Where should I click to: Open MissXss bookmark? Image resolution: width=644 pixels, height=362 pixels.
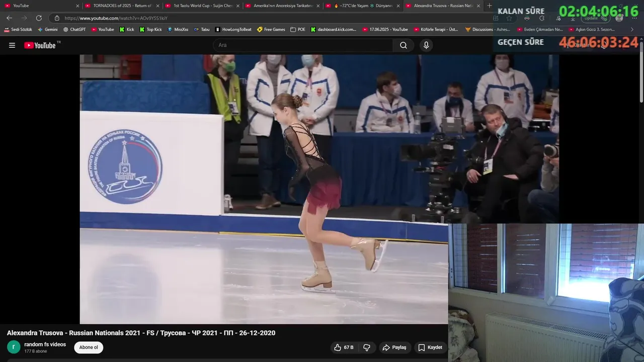[178, 30]
